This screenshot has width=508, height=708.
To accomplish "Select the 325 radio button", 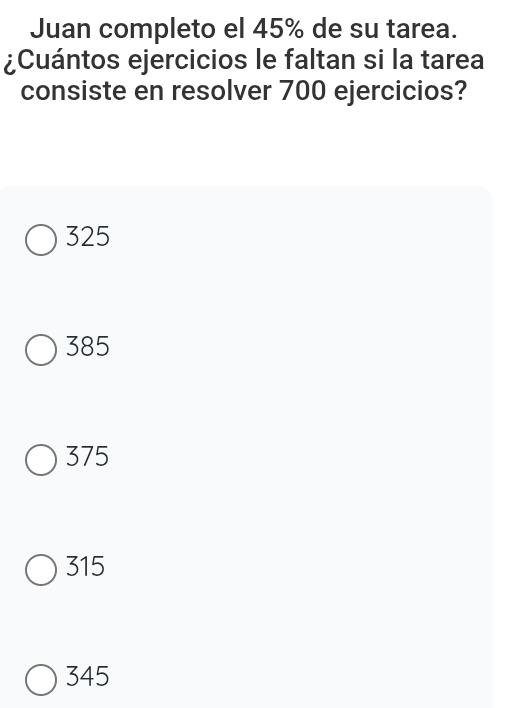I will tap(41, 240).
